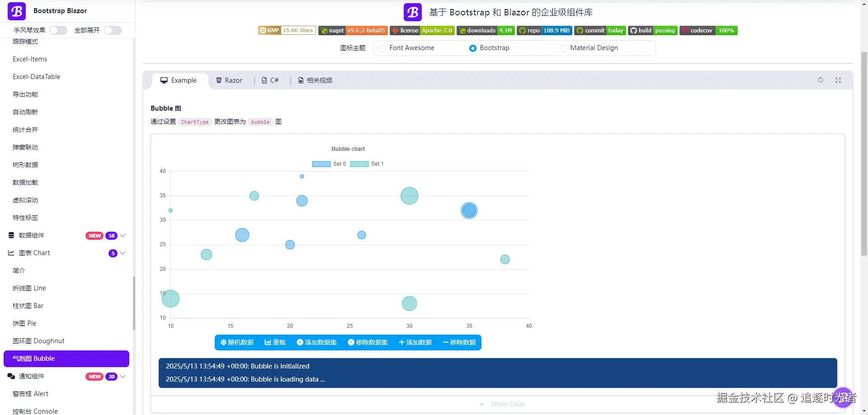Toggle Set 0 dataset visibility in legend
Viewport: 868px width, 415px height.
click(329, 164)
